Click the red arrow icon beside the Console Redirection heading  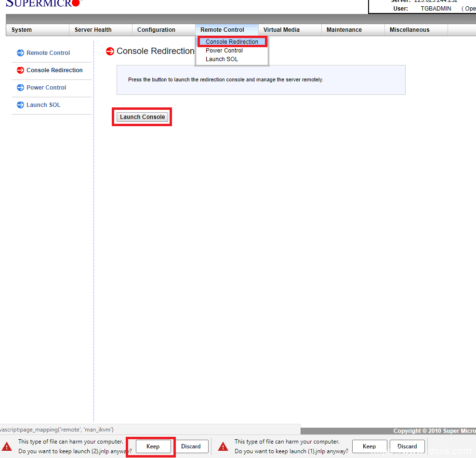pyautogui.click(x=110, y=51)
